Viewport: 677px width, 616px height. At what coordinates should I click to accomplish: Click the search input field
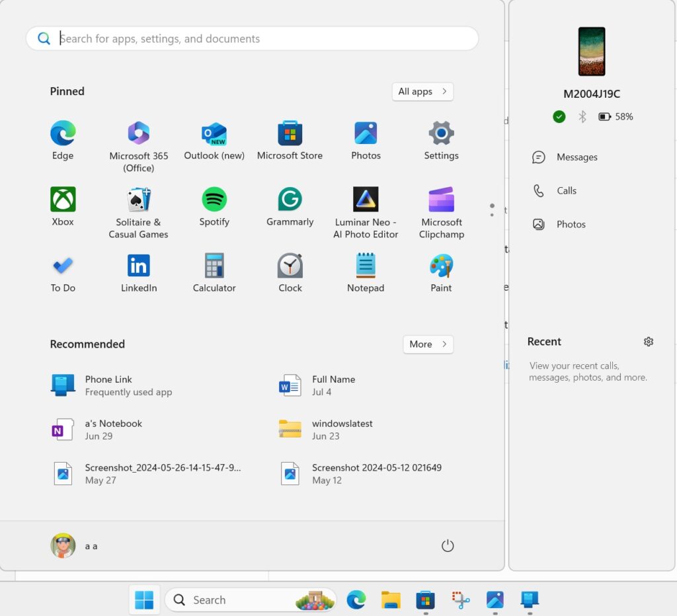(x=251, y=38)
